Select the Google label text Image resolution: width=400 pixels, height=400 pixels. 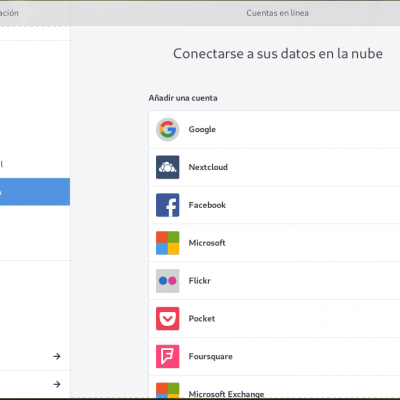click(202, 129)
